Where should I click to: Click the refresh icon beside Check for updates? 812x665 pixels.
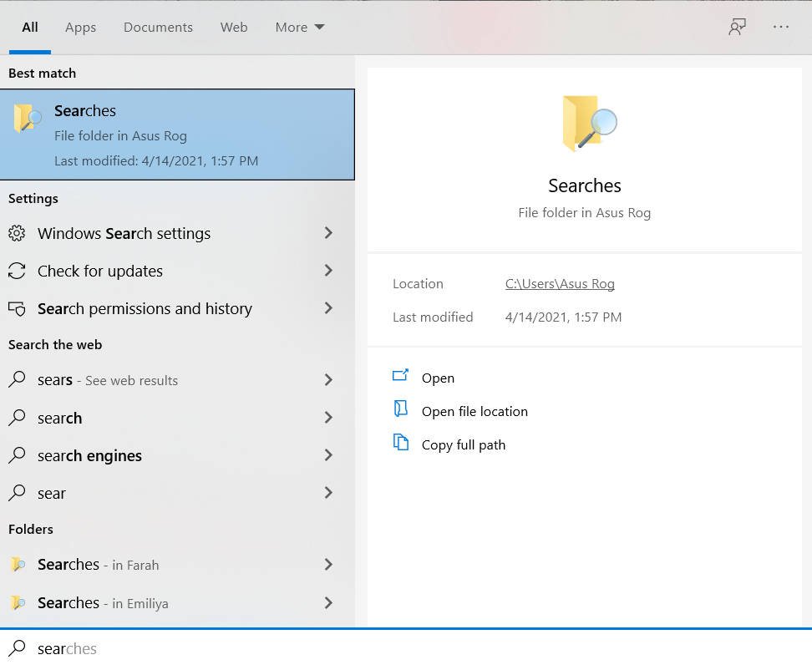[17, 271]
